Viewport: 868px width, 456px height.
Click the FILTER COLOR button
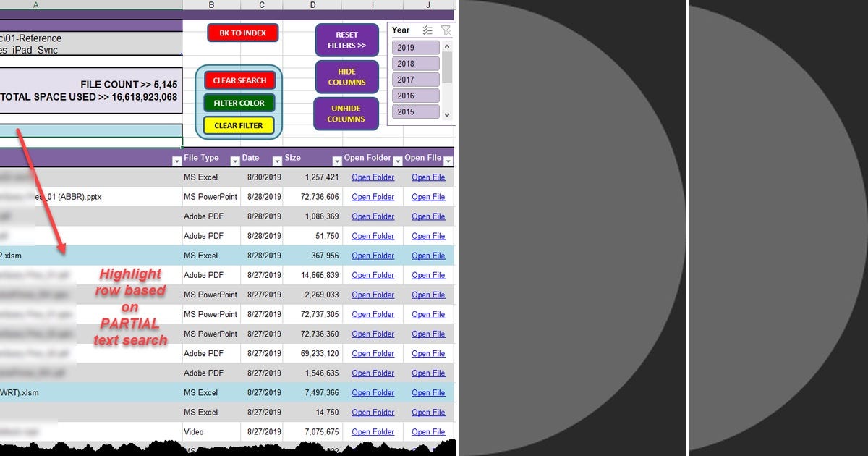click(x=239, y=103)
